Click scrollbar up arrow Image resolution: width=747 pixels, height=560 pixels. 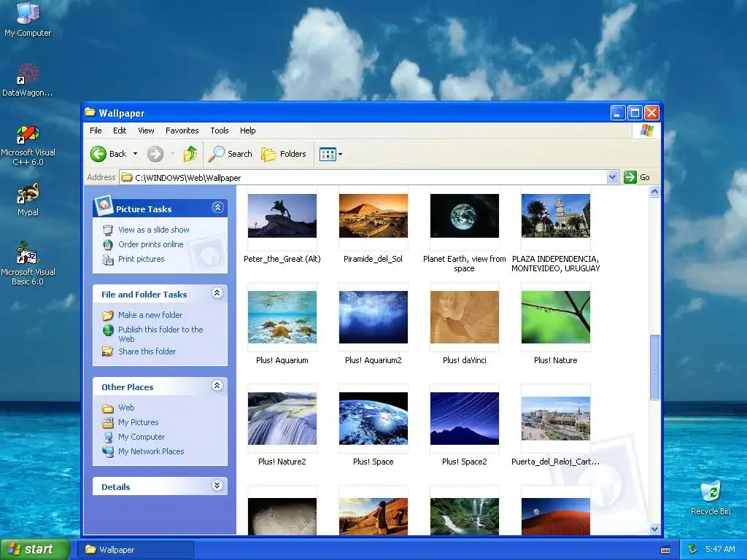(654, 192)
